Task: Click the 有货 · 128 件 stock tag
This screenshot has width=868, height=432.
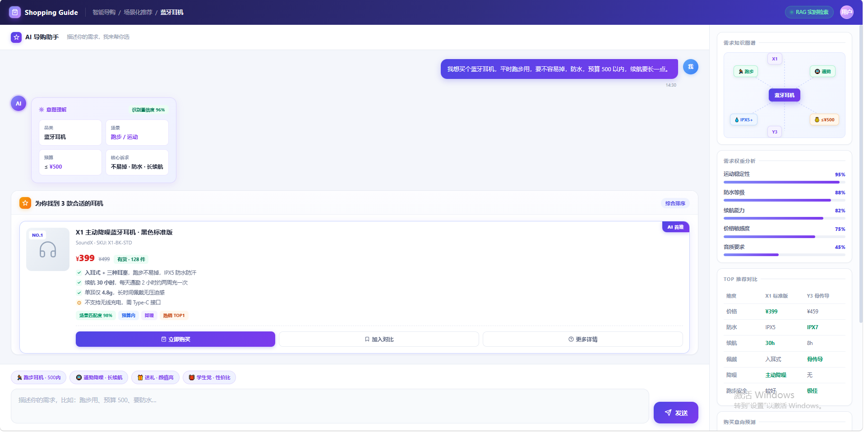Action: click(x=131, y=259)
